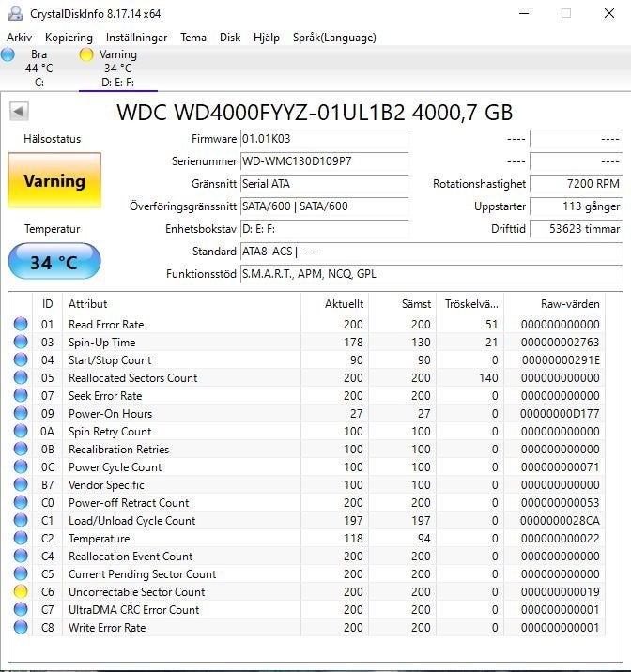Click the status orb for Spin-Up Time

click(21, 342)
